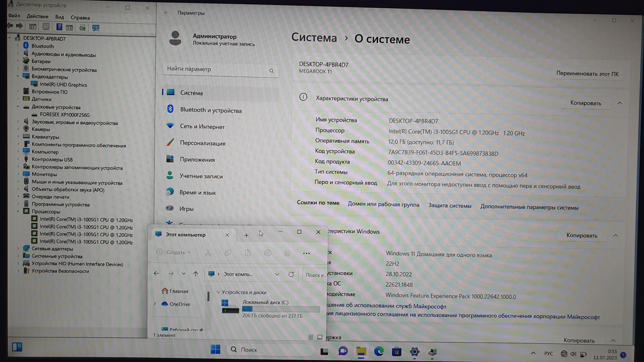Open the Действие menu
This screenshot has width=644, height=362.
coord(37,16)
